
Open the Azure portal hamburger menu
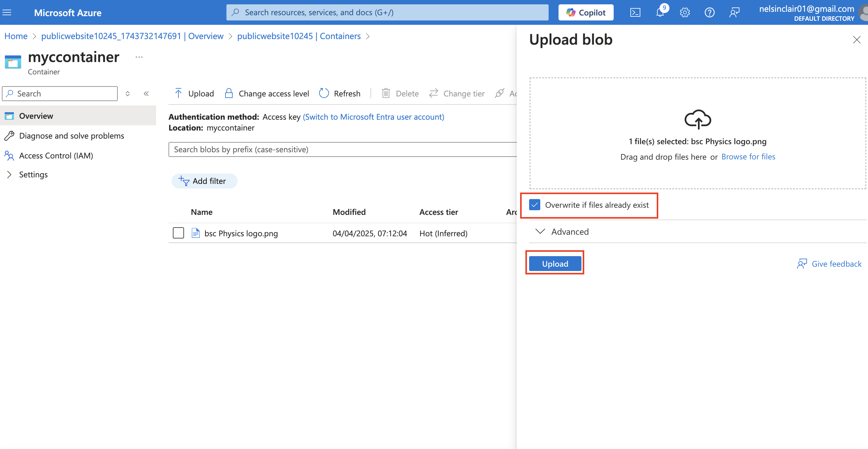pos(7,12)
